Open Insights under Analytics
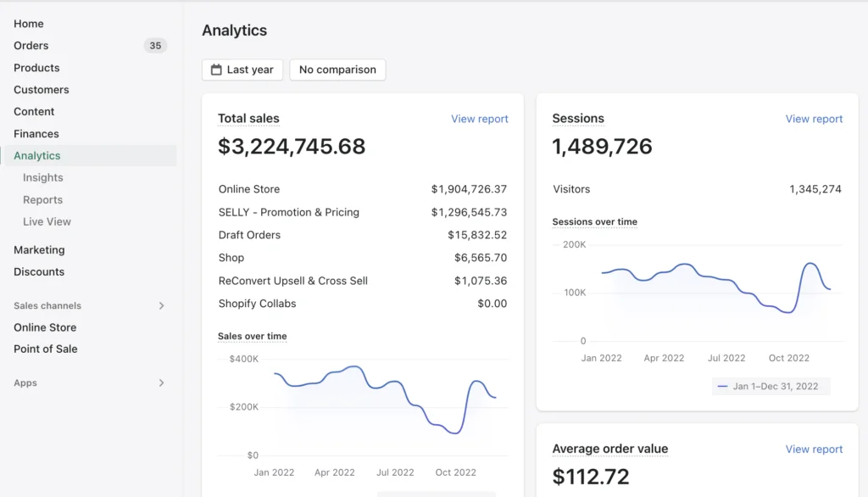The image size is (868, 497). coord(43,177)
